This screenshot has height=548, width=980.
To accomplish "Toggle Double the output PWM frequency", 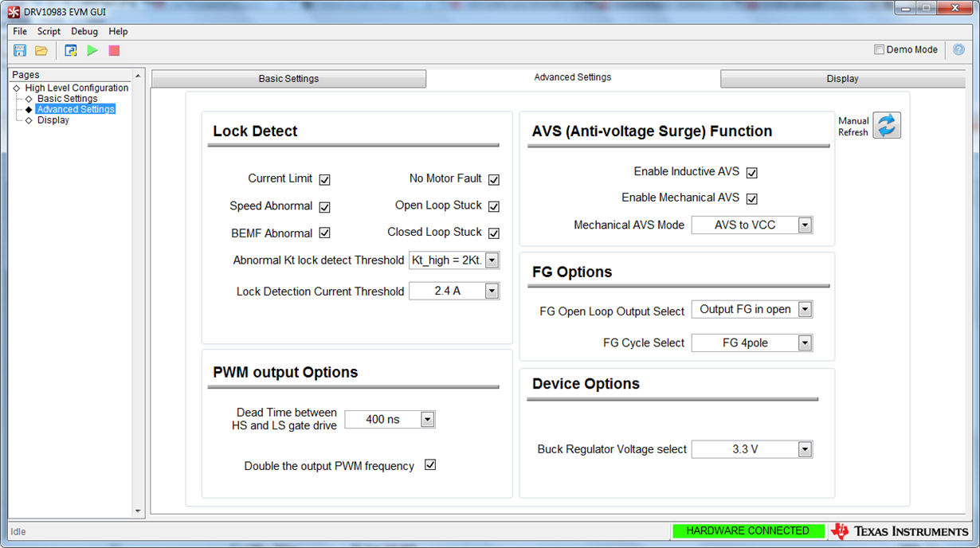I will pos(430,465).
